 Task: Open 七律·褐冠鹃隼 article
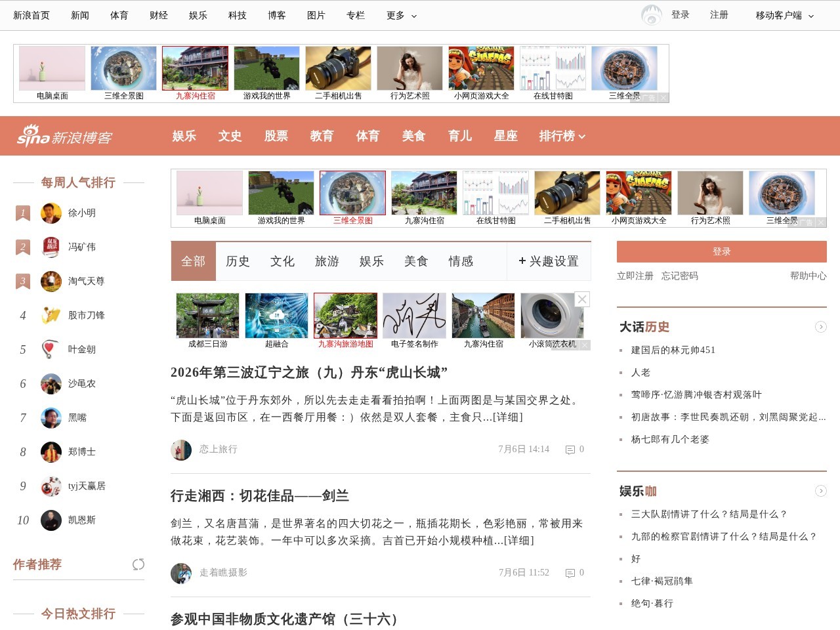click(662, 581)
